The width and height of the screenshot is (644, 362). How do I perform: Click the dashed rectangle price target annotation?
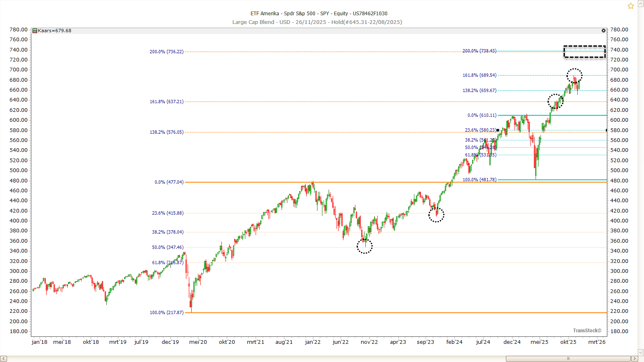[584, 52]
